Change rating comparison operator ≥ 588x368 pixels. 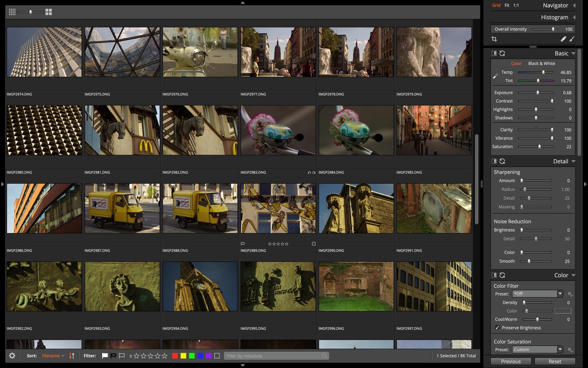pos(131,356)
